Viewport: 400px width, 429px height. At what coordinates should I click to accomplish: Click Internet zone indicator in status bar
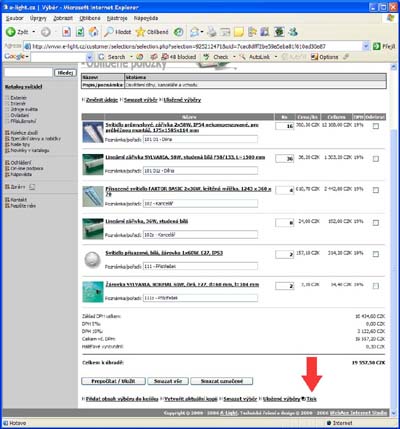pos(339,423)
